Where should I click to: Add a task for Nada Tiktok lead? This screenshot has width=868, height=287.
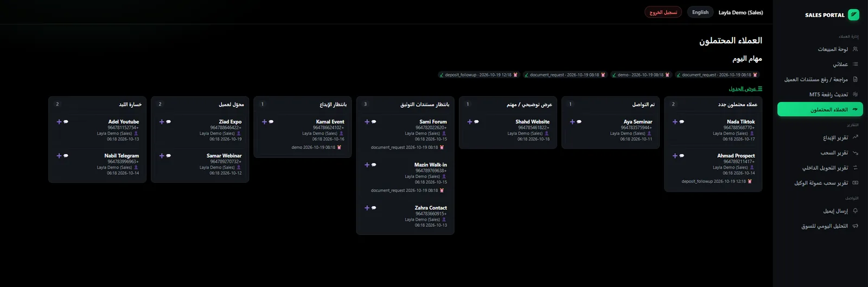(x=675, y=122)
